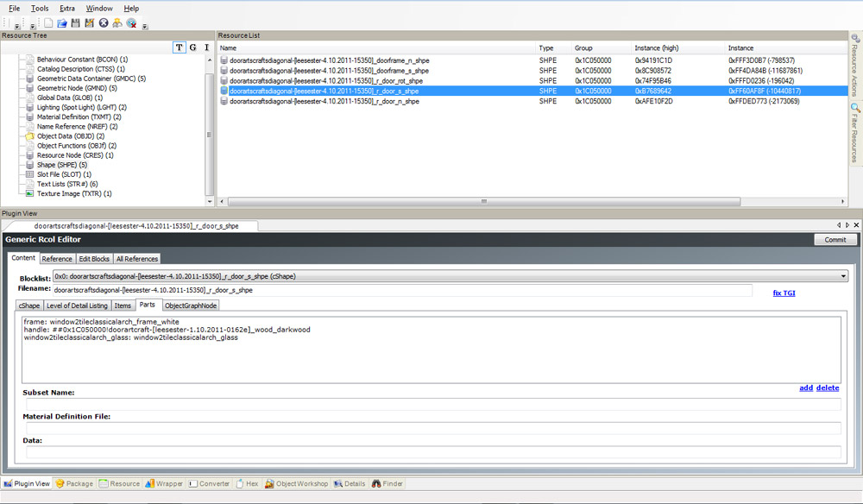Open the Object Workshop panel
Screen dimensions: 863x504
point(296,484)
